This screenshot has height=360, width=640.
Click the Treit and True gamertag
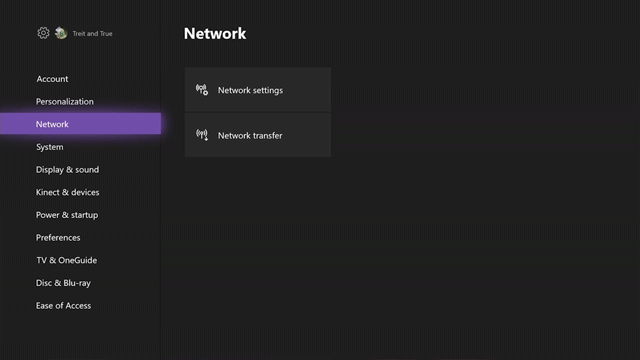click(x=92, y=33)
